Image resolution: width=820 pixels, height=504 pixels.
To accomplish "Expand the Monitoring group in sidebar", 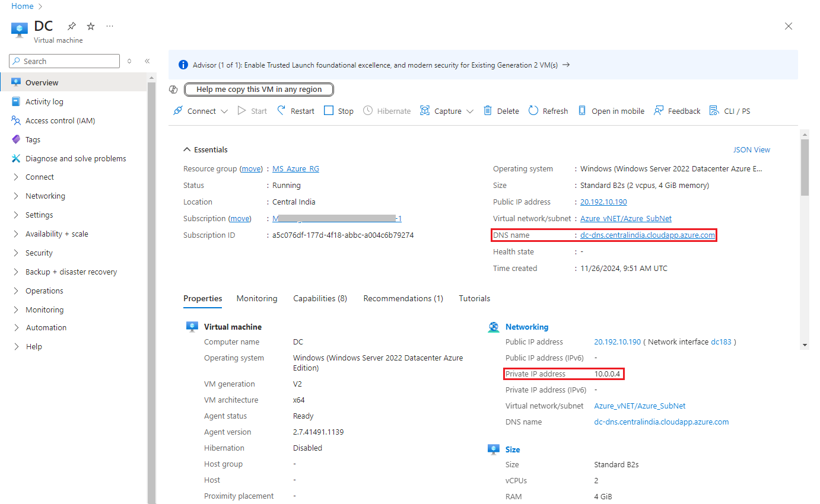I will (x=16, y=310).
